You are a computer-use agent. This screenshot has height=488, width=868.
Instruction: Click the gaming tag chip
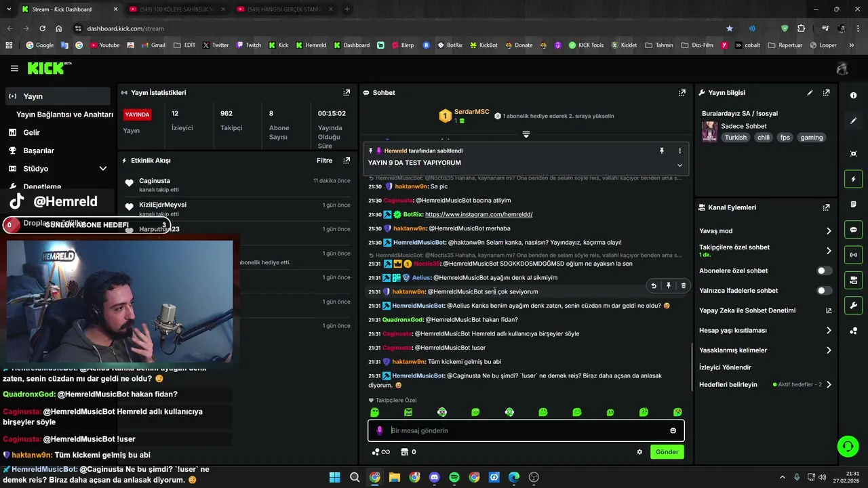point(811,138)
